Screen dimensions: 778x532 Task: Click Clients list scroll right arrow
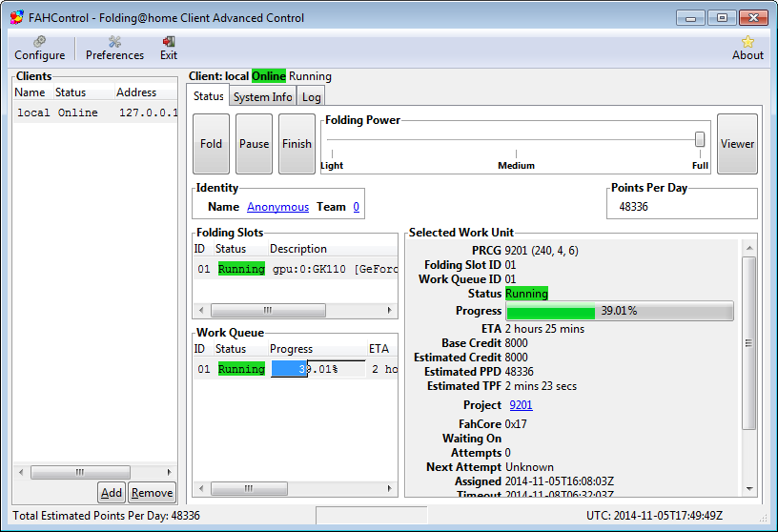point(169,472)
